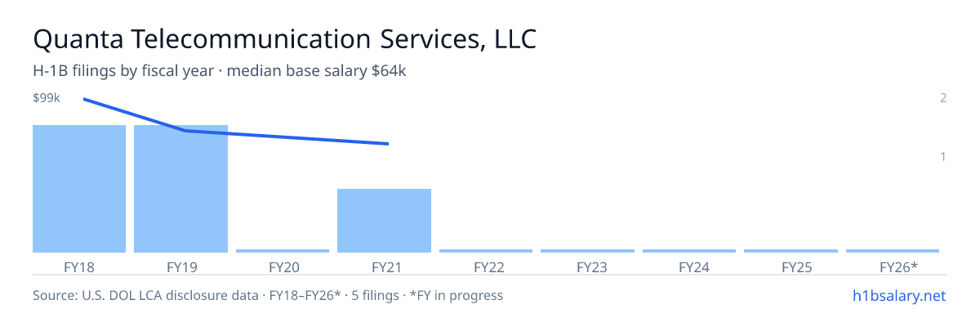Click the FY18 filings bar
Screen dimensions: 980x327
[x=79, y=189]
